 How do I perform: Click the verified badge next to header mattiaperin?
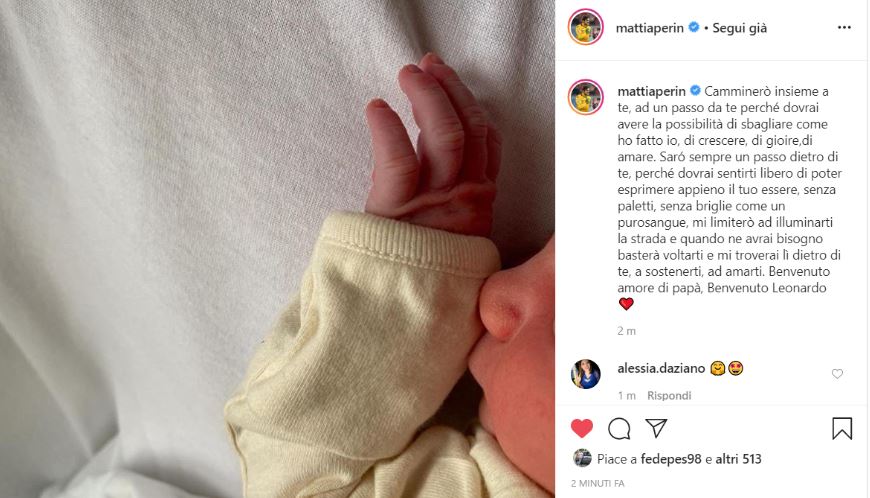tap(694, 27)
